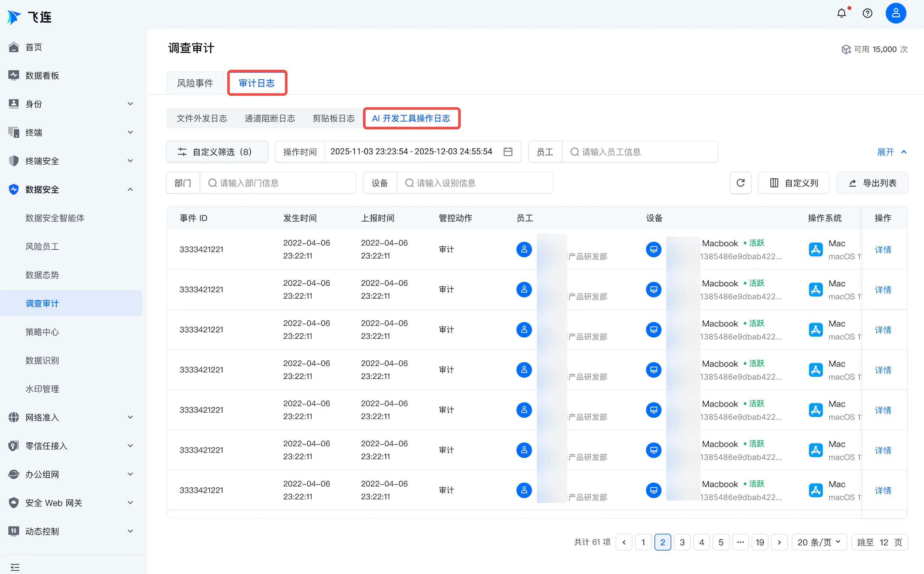Viewport: 924px width, 574px height.
Task: Open 自定义筛选 (8) filter button
Action: (217, 152)
